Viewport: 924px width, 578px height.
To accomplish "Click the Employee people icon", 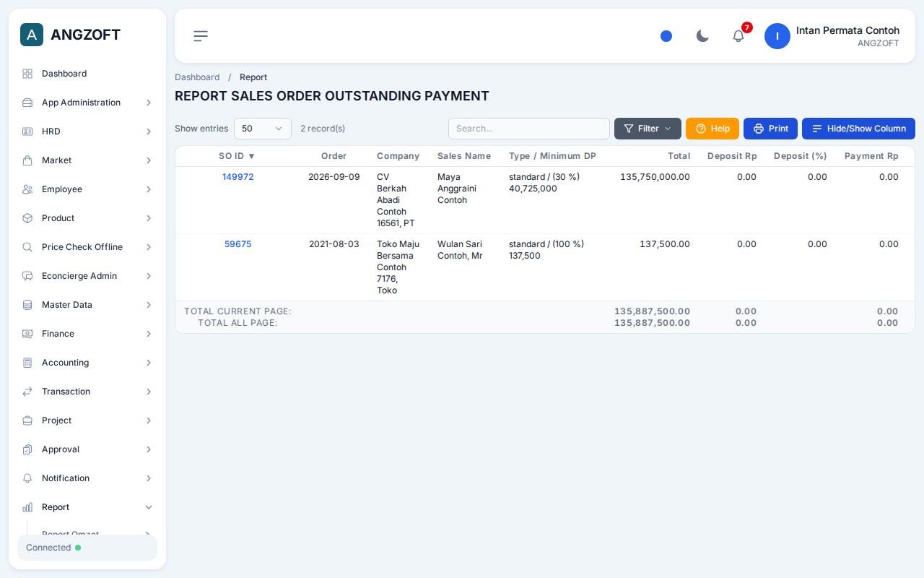I will tap(27, 189).
